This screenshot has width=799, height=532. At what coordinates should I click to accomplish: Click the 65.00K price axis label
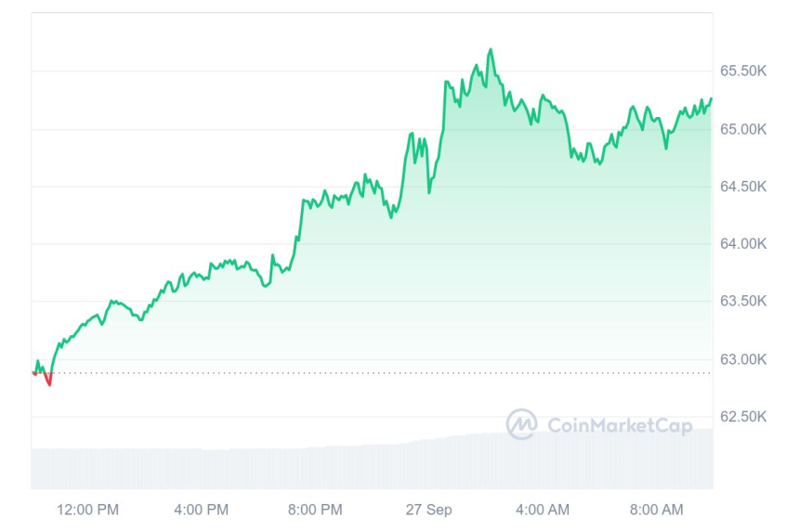coord(743,129)
